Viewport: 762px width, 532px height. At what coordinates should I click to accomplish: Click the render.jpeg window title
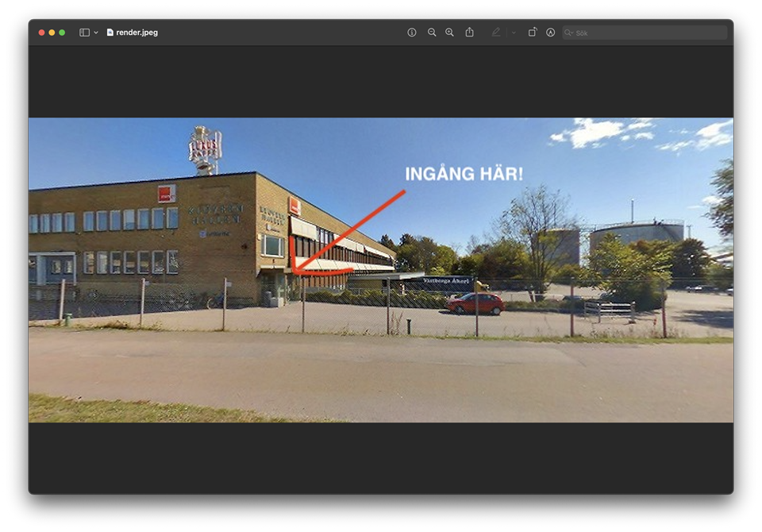137,33
